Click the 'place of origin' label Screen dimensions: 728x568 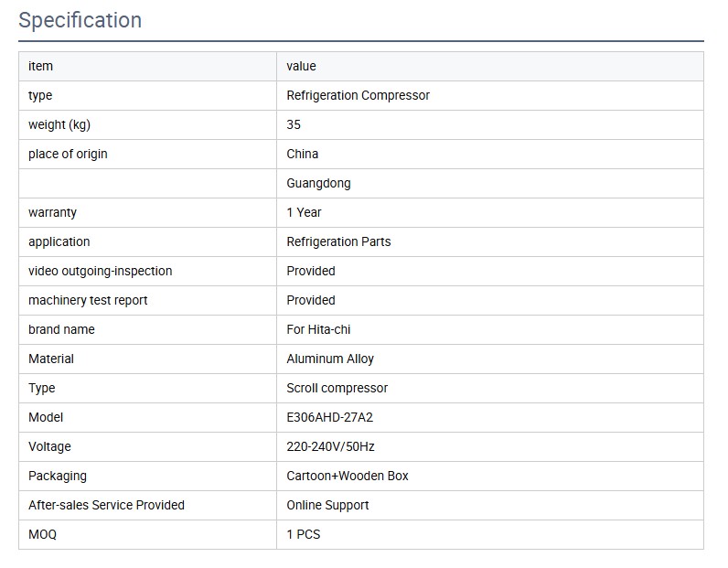68,154
